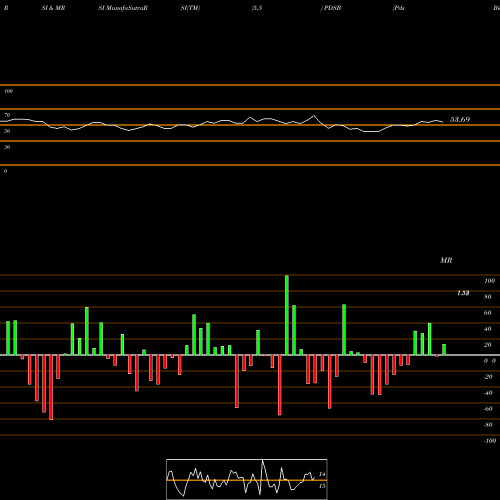Click the '15' label in mini chart
Screen dimensions: 500x500
(322, 486)
